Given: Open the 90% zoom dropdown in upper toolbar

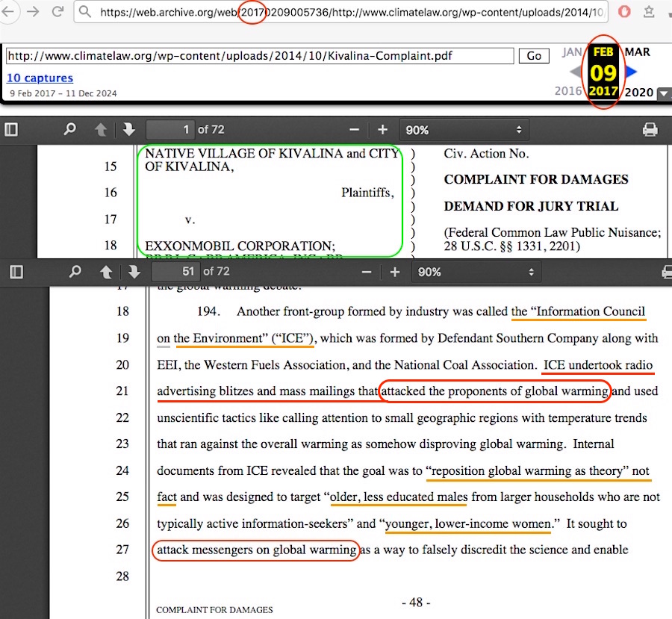Looking at the screenshot, I should tap(463, 129).
